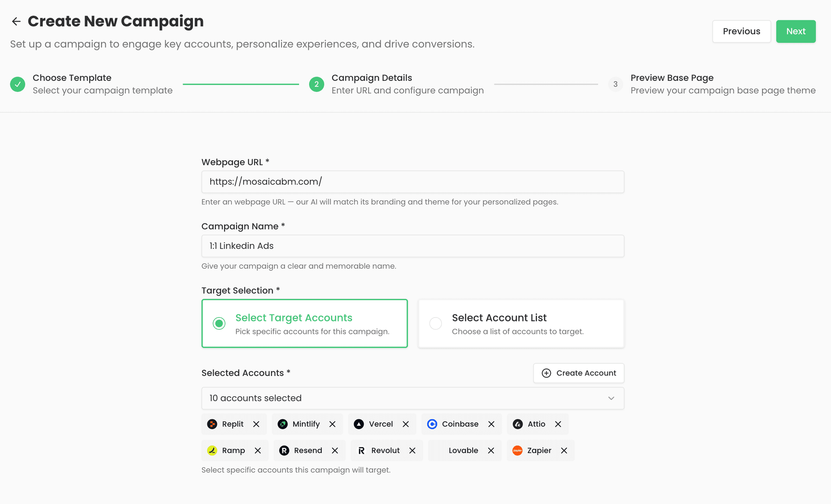Click the Mintlify logo icon

point(283,424)
